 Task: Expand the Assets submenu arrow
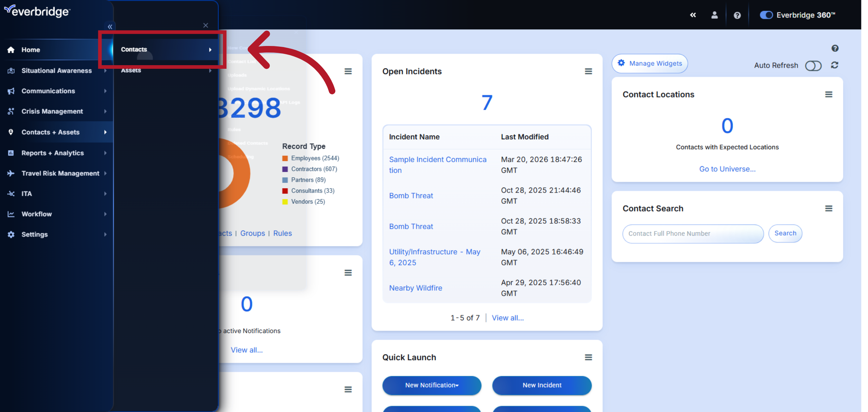211,71
